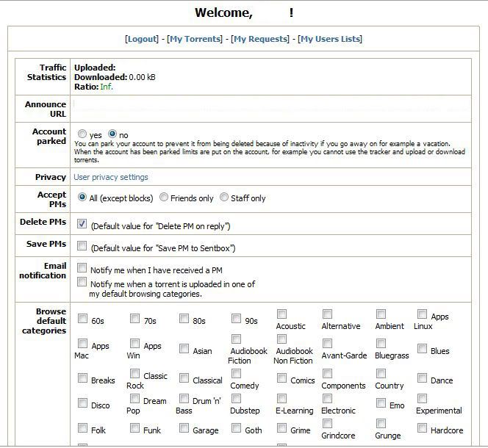Go to My Users Lists
Viewport: 488px width, 448px height.
click(330, 39)
